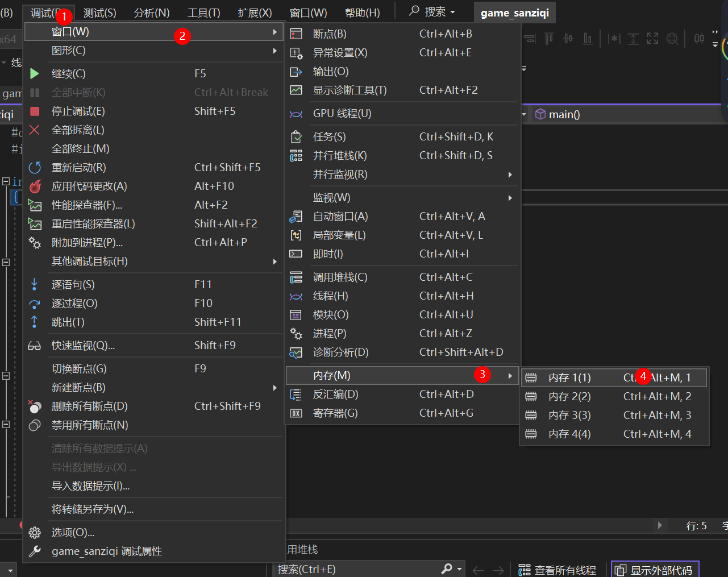Click the 并行堆栈 icon
This screenshot has height=577, width=728.
pyautogui.click(x=296, y=156)
